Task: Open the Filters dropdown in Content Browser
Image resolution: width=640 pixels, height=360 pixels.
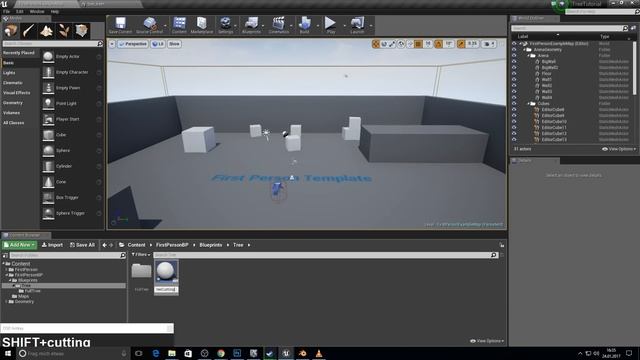Action: point(140,255)
